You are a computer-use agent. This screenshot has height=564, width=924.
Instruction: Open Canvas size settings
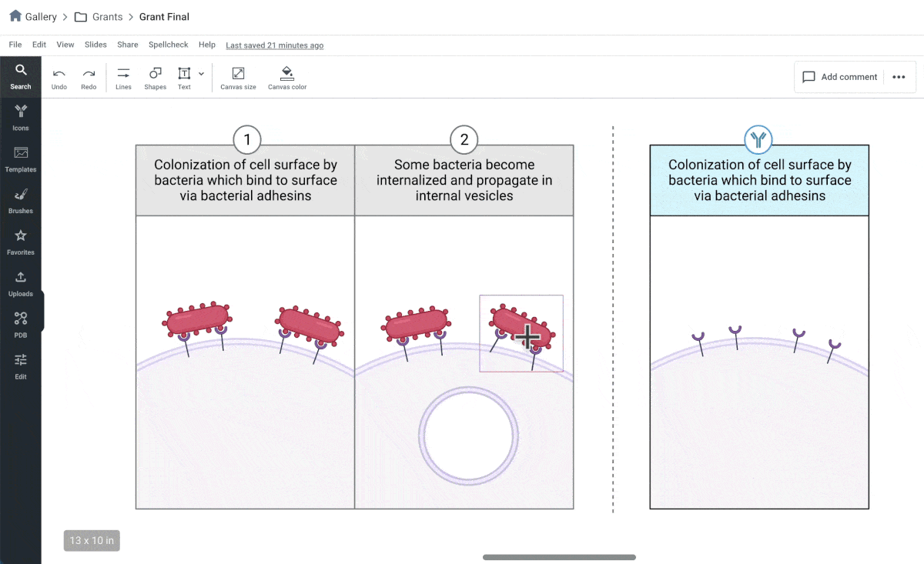[238, 78]
